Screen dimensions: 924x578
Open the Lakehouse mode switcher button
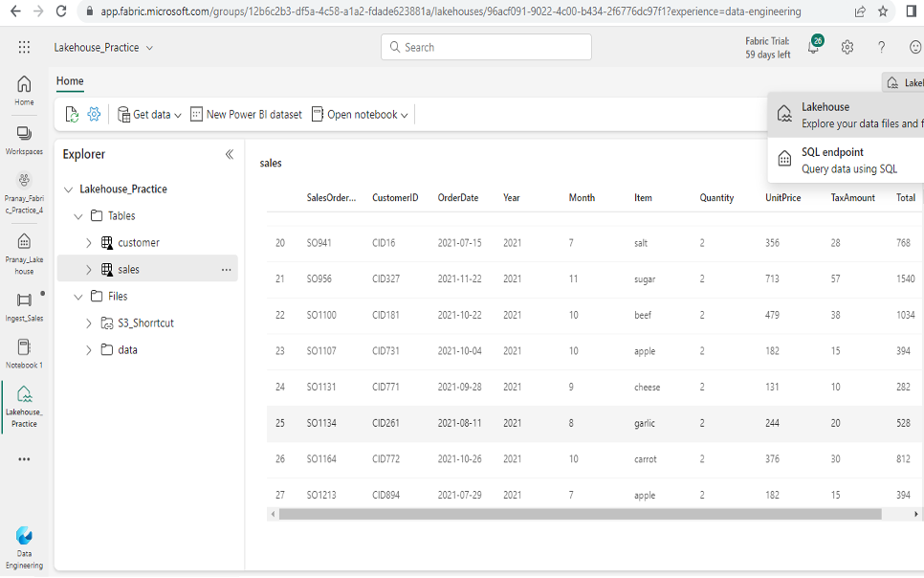(903, 82)
